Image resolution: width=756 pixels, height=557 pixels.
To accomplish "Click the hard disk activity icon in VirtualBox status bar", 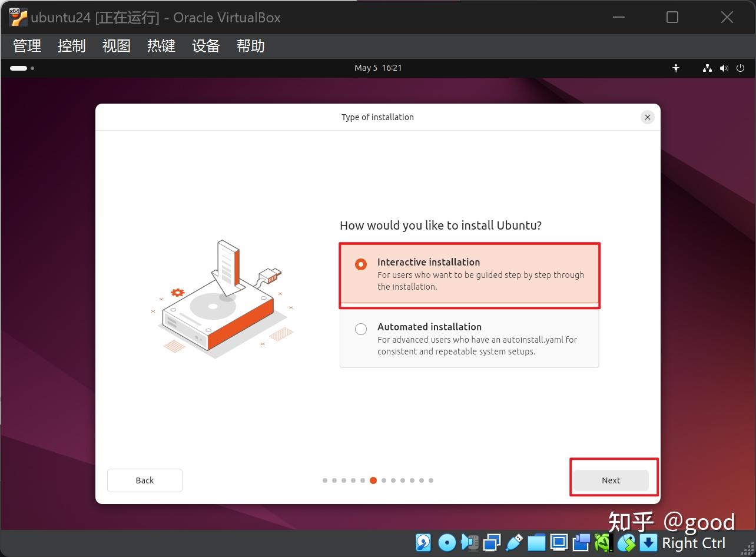I will click(x=423, y=542).
